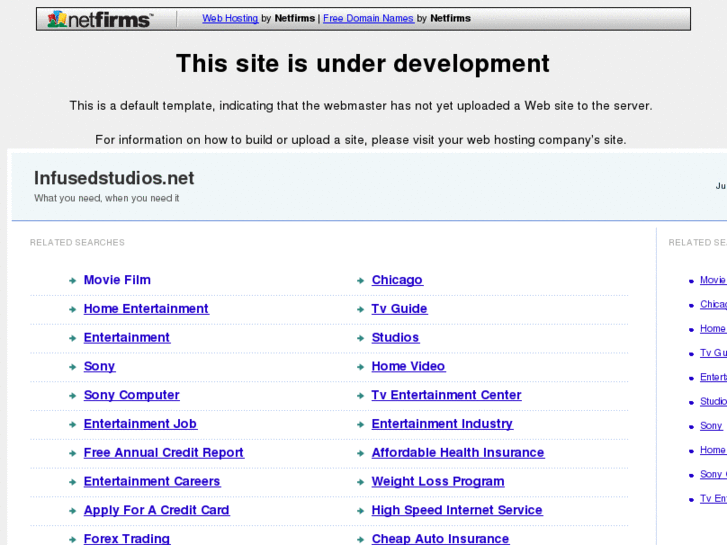Click arrow icon beside Entertainment Careers
The width and height of the screenshot is (727, 545).
click(72, 482)
